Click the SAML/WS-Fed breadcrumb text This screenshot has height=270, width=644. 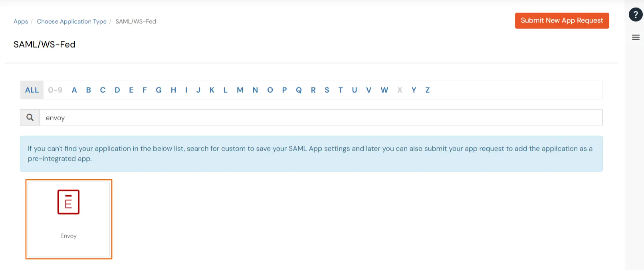tap(136, 22)
